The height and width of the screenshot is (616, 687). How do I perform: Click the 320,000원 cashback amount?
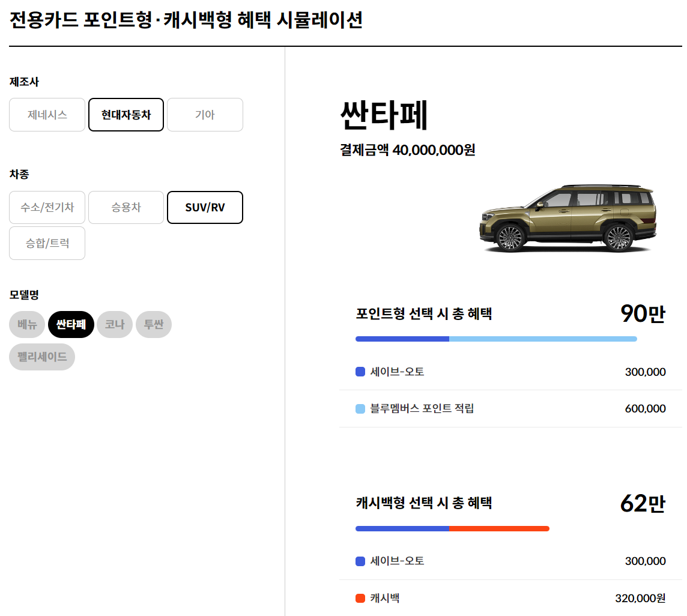click(640, 598)
